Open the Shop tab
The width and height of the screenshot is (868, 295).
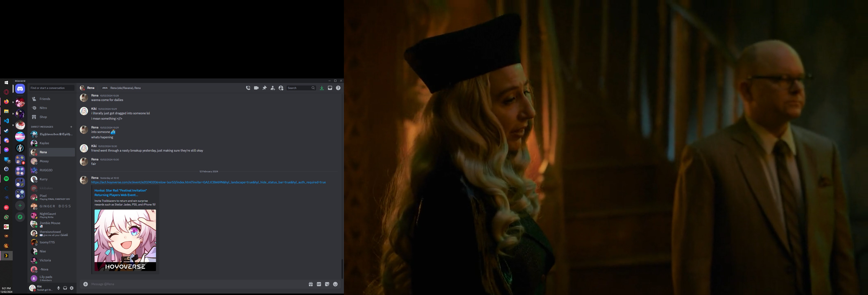tap(52, 117)
